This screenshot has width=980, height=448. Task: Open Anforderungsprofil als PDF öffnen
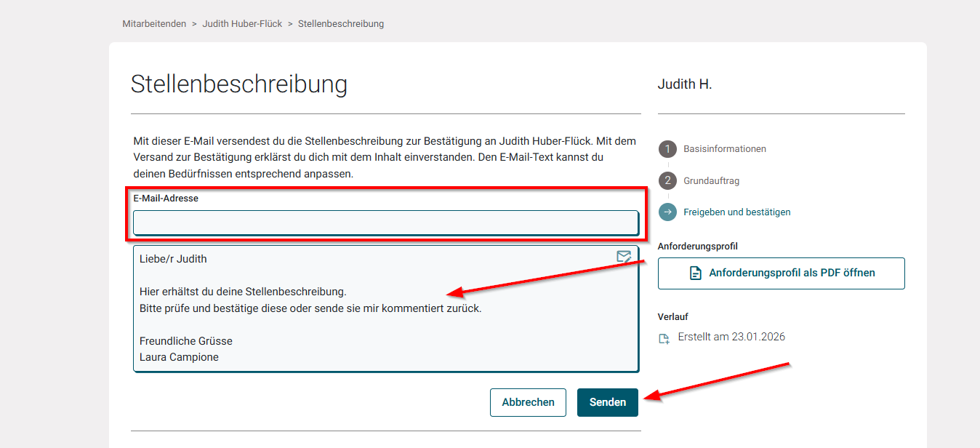[781, 273]
